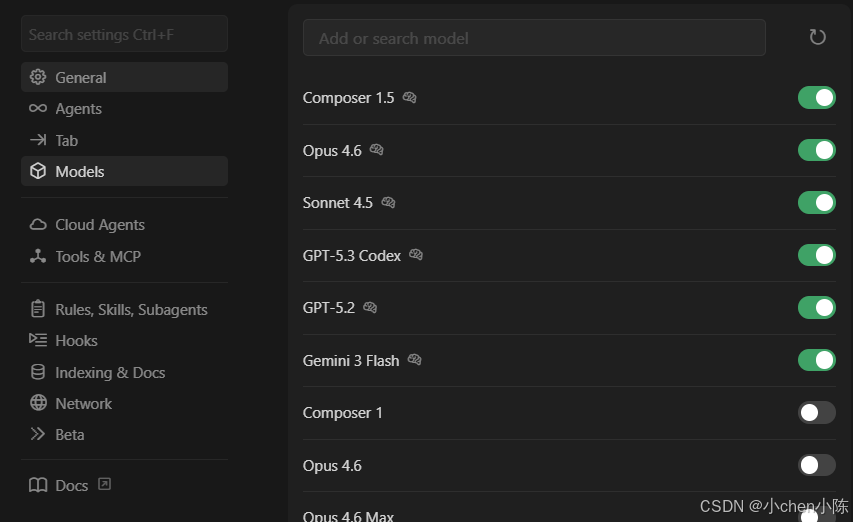Click the Cloud Agents cloud icon

click(38, 224)
